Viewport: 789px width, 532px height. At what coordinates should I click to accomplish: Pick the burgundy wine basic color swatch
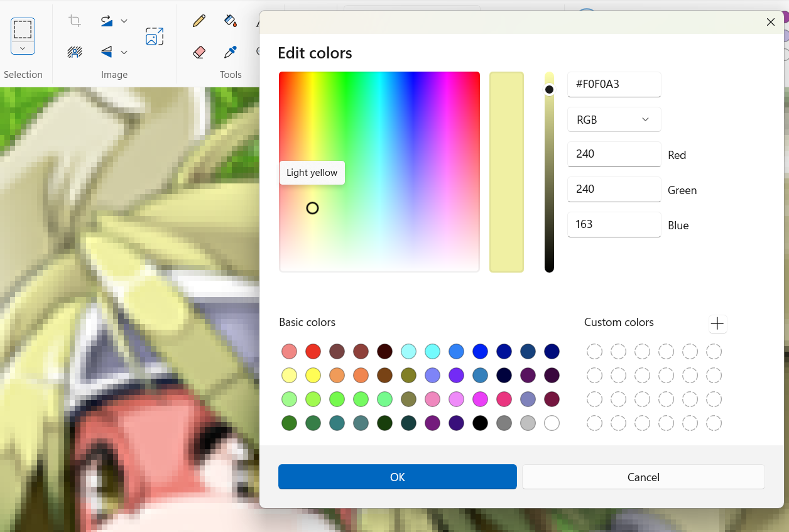pos(552,399)
